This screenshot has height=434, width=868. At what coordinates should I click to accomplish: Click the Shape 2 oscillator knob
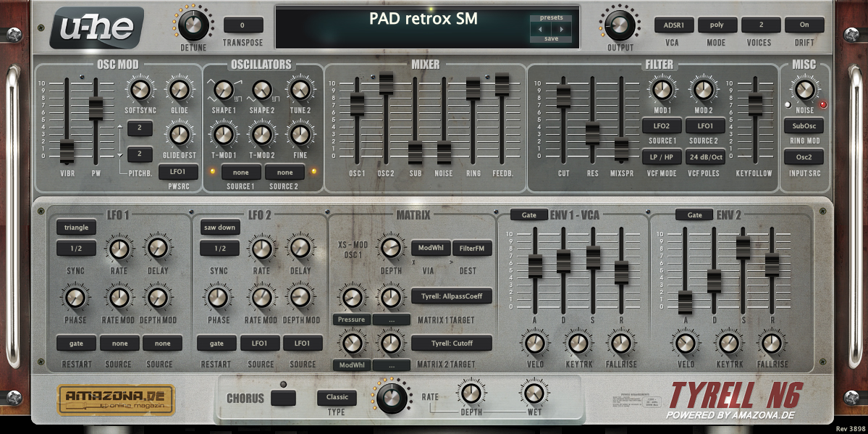pyautogui.click(x=261, y=88)
